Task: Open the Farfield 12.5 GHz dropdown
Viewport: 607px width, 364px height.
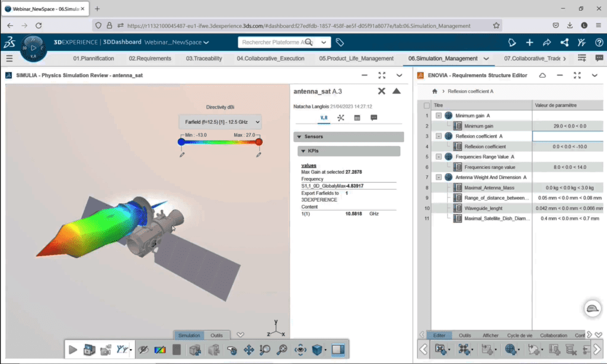Action: point(220,122)
